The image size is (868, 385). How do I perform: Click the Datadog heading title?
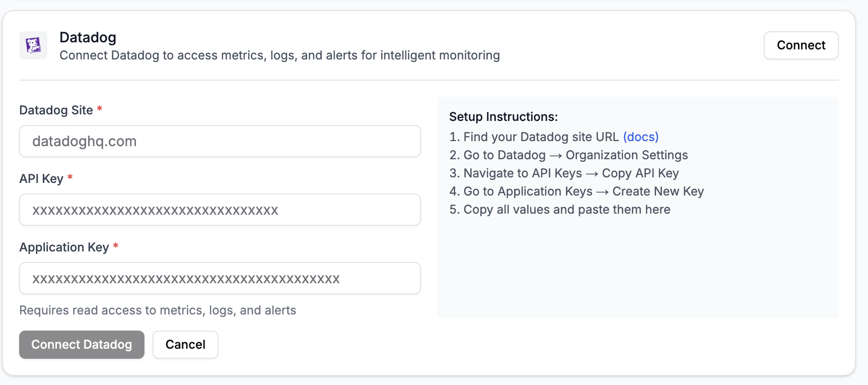pyautogui.click(x=88, y=37)
